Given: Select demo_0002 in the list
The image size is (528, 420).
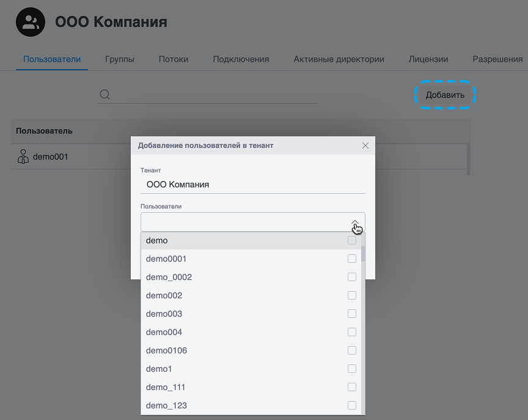Looking at the screenshot, I should (x=251, y=277).
